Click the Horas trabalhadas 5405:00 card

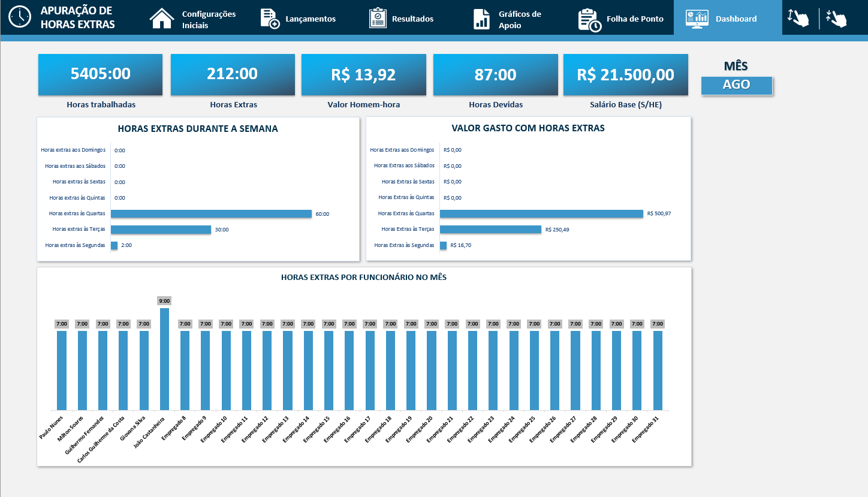click(x=100, y=74)
